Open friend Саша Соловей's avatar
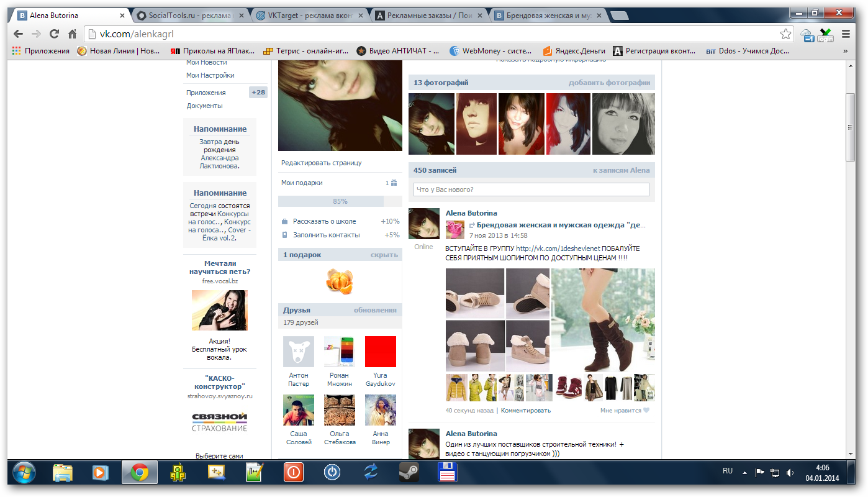 coord(299,410)
